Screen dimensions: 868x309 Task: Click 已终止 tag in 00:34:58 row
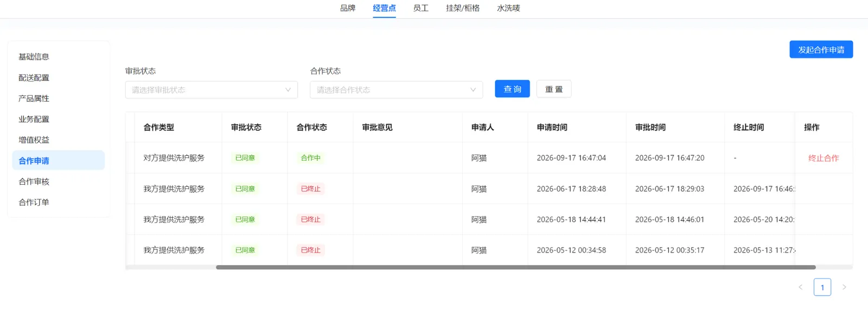[311, 250]
